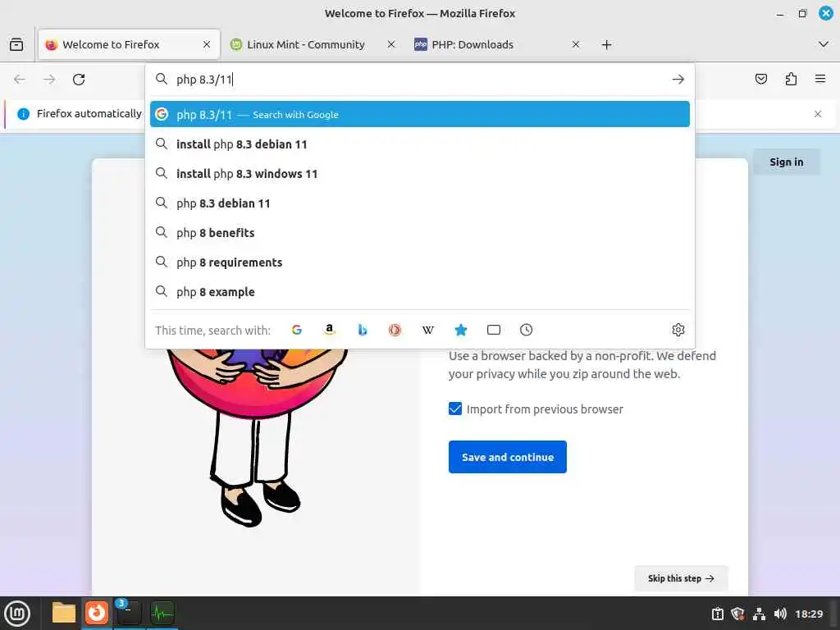The image size is (840, 630).
Task: Choose suggestion 'php 8 benefits'
Action: (x=419, y=232)
